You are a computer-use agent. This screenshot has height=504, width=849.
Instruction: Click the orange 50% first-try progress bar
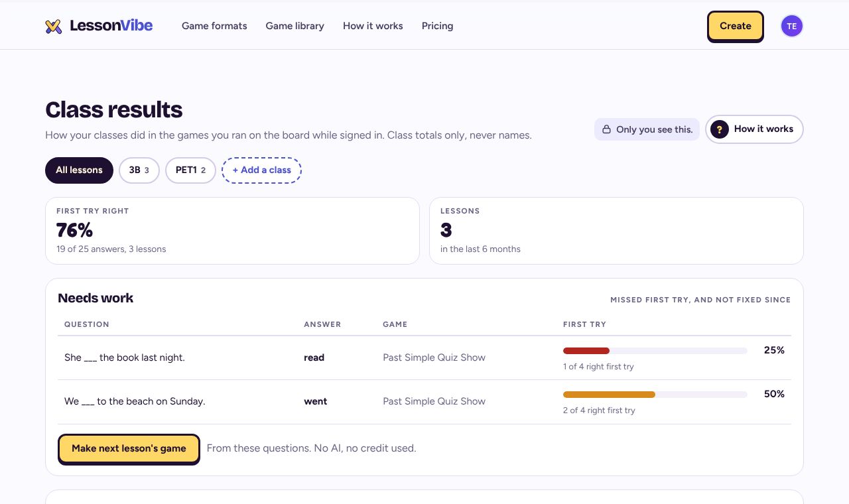609,395
